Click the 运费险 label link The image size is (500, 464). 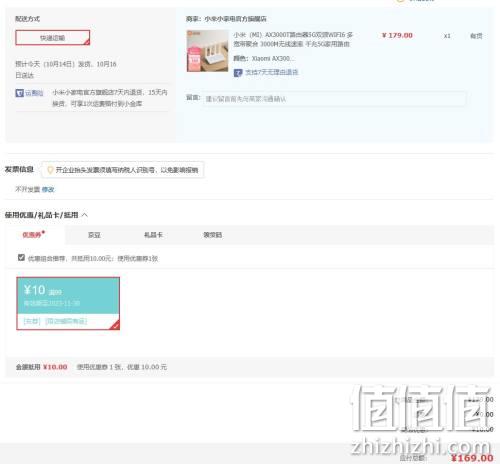pos(34,93)
